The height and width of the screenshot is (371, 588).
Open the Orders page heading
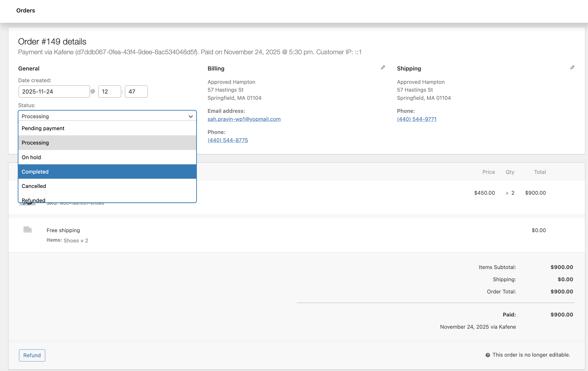(26, 11)
